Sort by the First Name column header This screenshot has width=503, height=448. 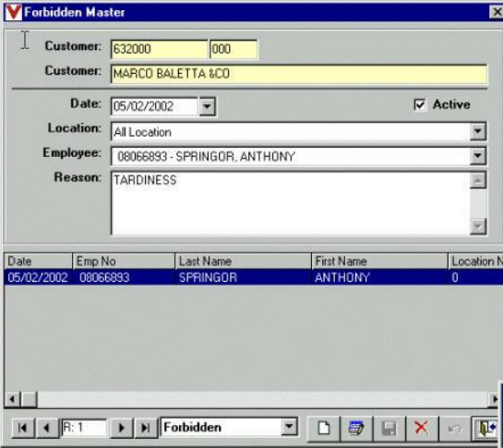pyautogui.click(x=380, y=261)
